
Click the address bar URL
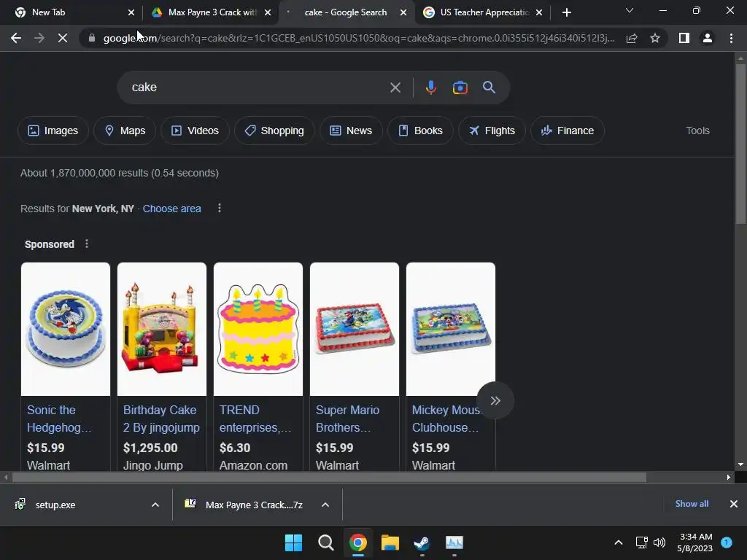point(358,38)
